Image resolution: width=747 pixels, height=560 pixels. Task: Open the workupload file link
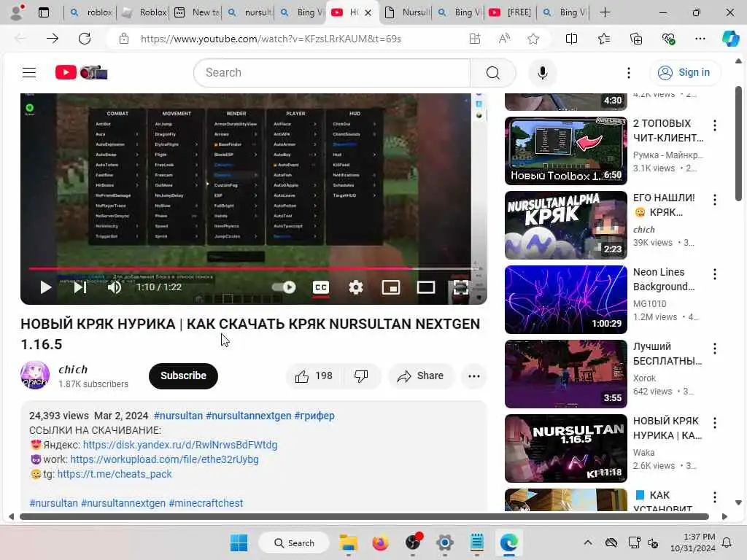164,459
